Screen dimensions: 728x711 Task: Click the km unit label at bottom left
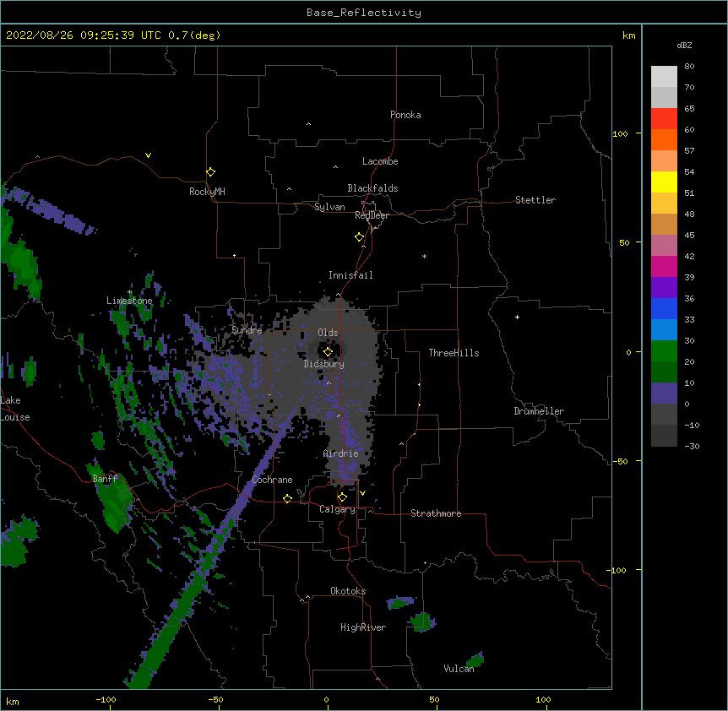[13, 702]
